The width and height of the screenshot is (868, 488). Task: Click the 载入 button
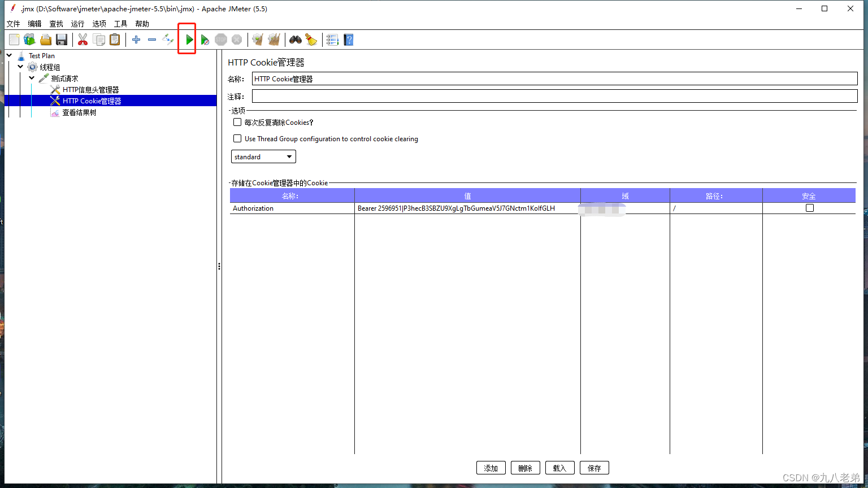pyautogui.click(x=560, y=468)
